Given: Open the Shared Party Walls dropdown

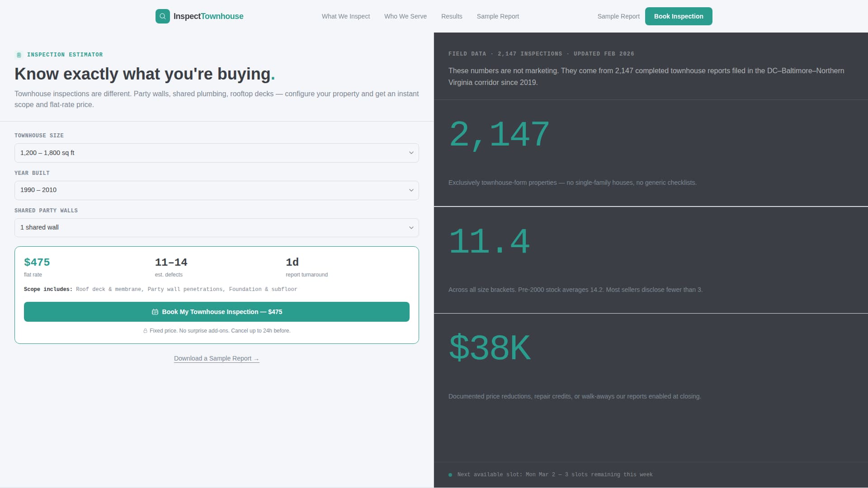Looking at the screenshot, I should [217, 227].
